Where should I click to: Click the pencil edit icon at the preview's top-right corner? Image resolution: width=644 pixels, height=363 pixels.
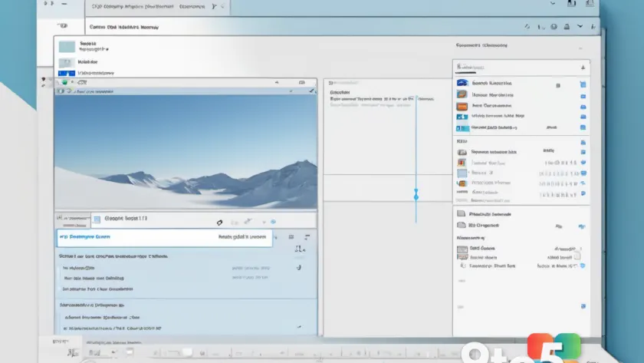(312, 91)
